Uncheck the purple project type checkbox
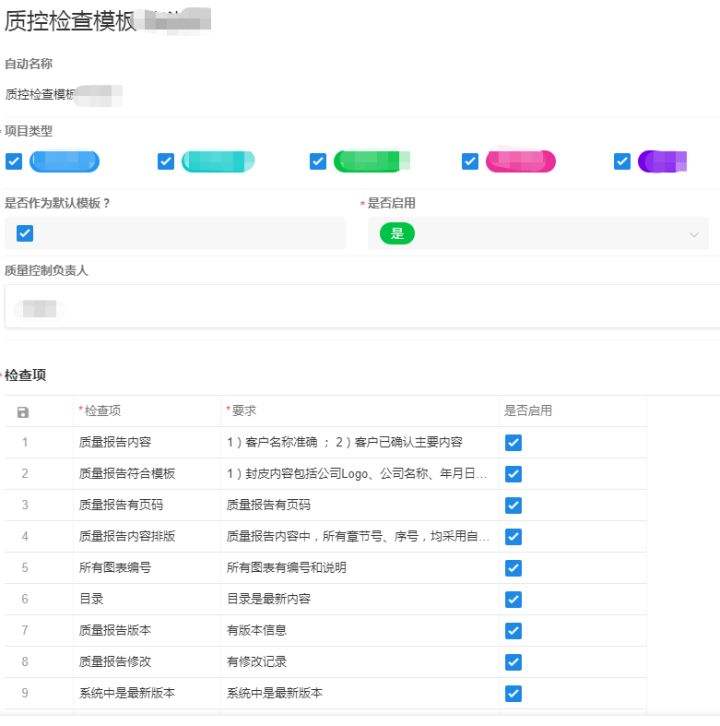The image size is (720, 726). point(622,161)
